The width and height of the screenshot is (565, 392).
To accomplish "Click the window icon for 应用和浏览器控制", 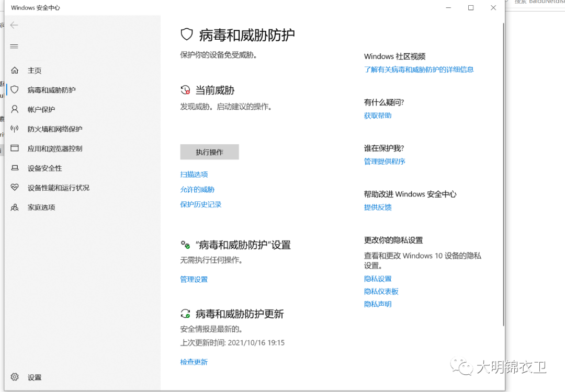I will [x=15, y=148].
